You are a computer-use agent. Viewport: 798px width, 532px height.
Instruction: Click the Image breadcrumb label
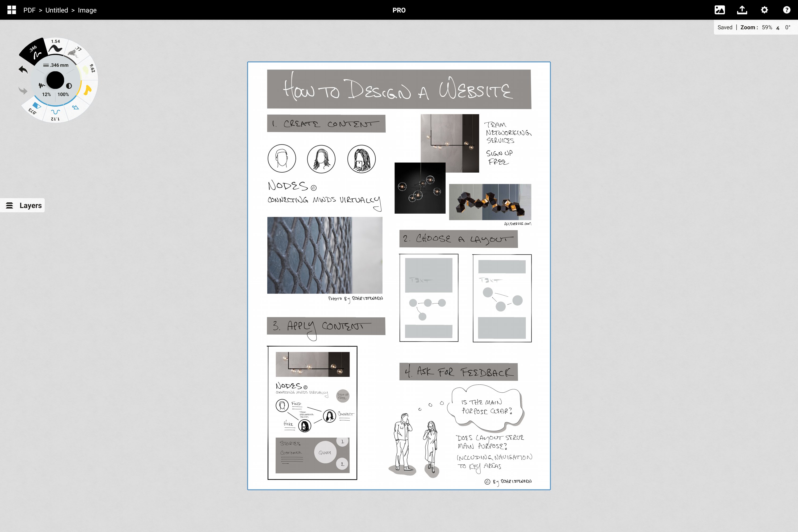(87, 10)
